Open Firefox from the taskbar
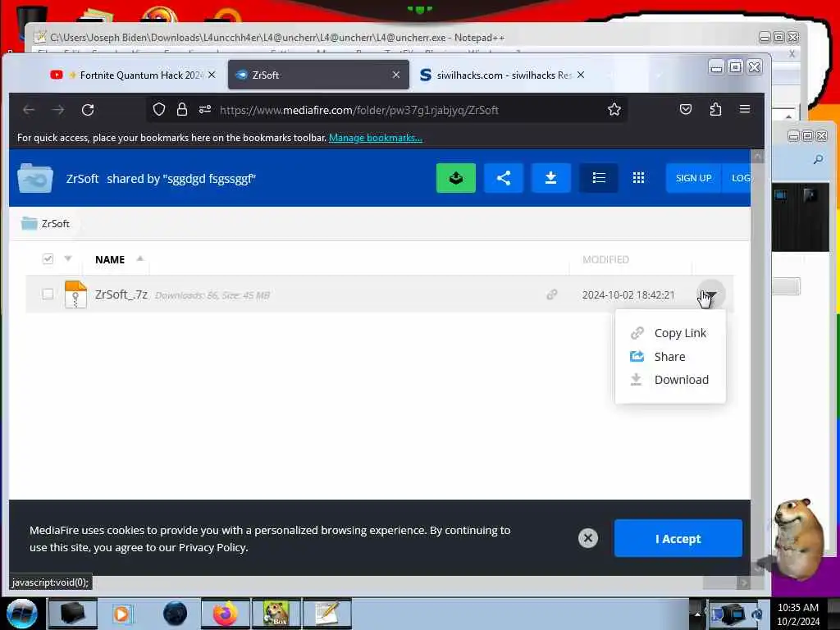840x630 pixels. coord(226,614)
